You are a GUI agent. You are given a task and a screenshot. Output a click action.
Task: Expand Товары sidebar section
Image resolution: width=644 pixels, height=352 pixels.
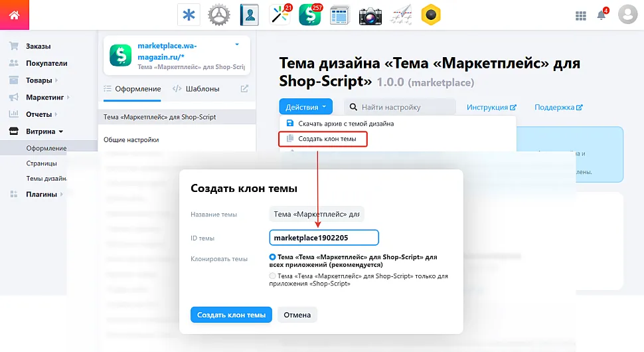(39, 80)
